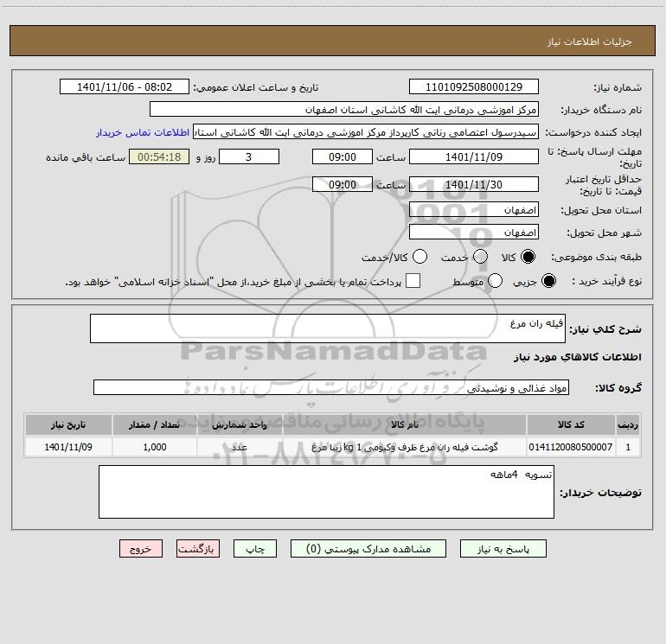Click the delivery province field اصفهان
Image resolution: width=666 pixels, height=644 pixels.
click(x=474, y=209)
